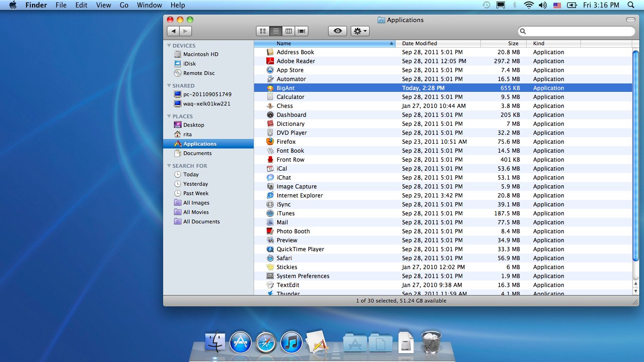Viewport: 644px width, 362px height.
Task: Sort by Date Modified column header
Action: [438, 43]
